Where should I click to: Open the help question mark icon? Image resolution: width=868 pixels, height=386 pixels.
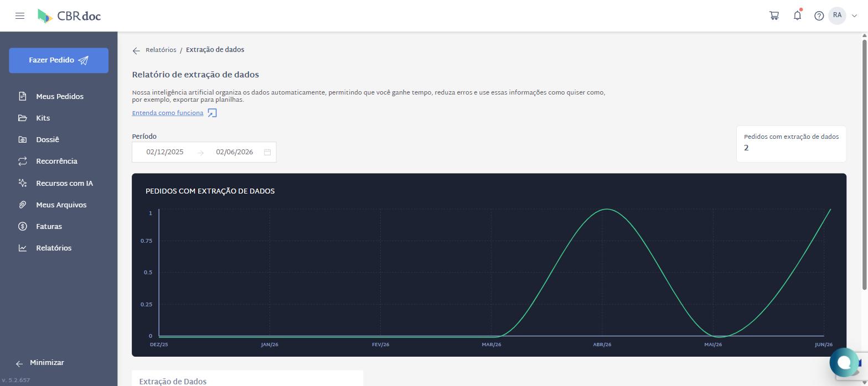(x=819, y=16)
